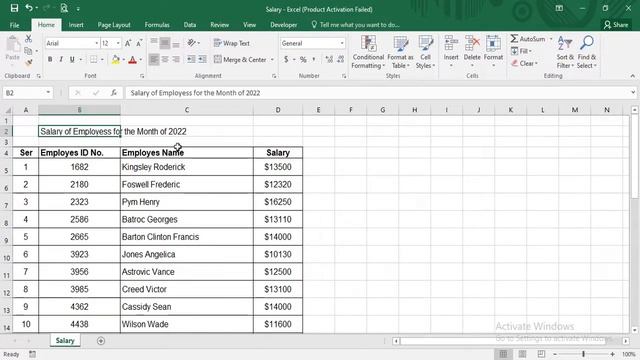Open the File tab
Image resolution: width=640 pixels, height=360 pixels.
(15, 25)
